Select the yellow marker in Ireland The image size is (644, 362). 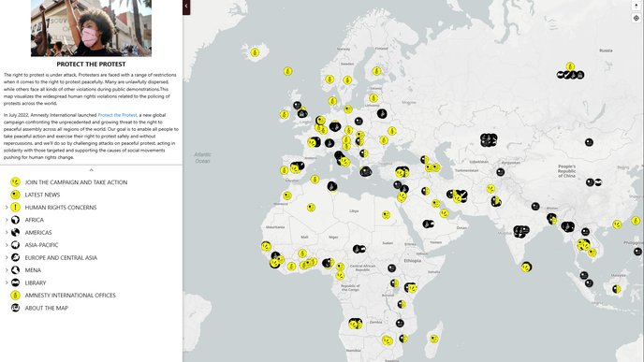pos(285,114)
